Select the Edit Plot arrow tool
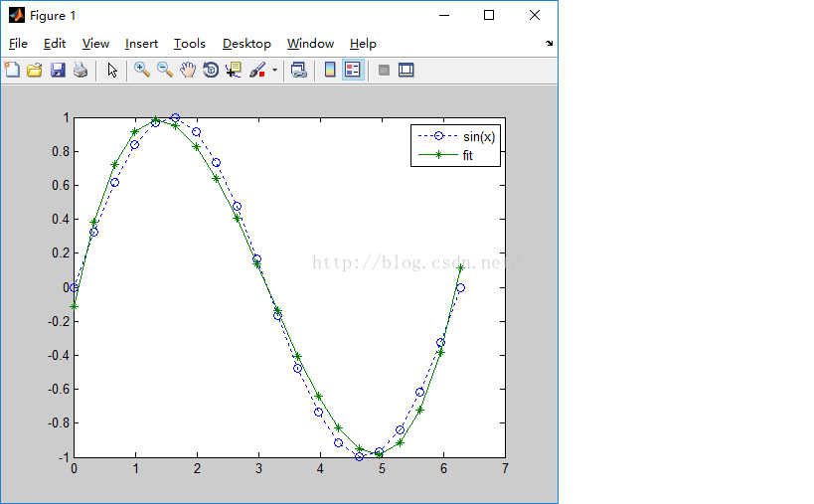The height and width of the screenshot is (504, 814). [112, 70]
